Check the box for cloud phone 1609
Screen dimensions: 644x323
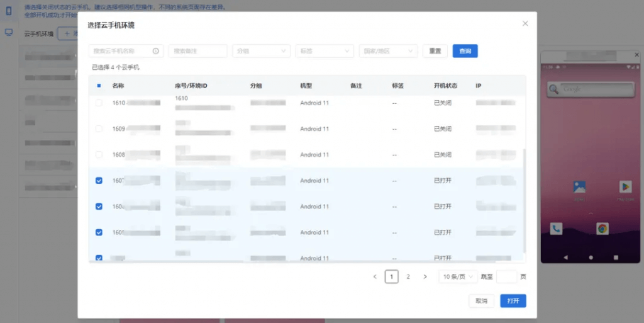[x=99, y=128]
